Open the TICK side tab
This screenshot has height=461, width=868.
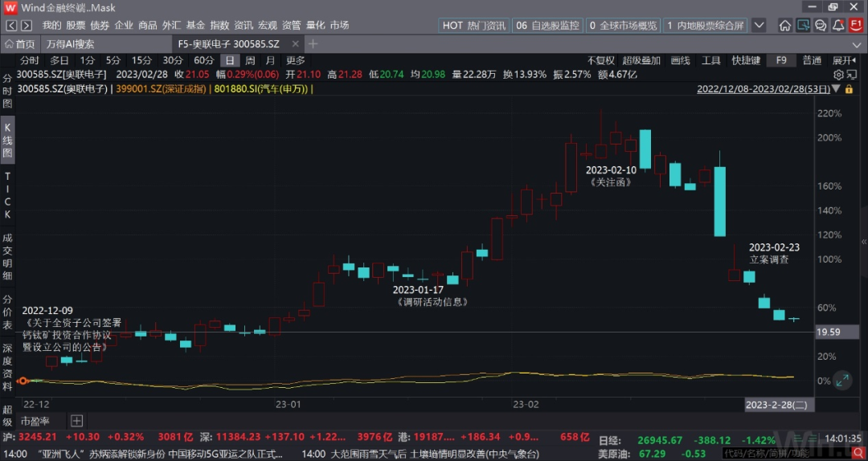tap(8, 195)
